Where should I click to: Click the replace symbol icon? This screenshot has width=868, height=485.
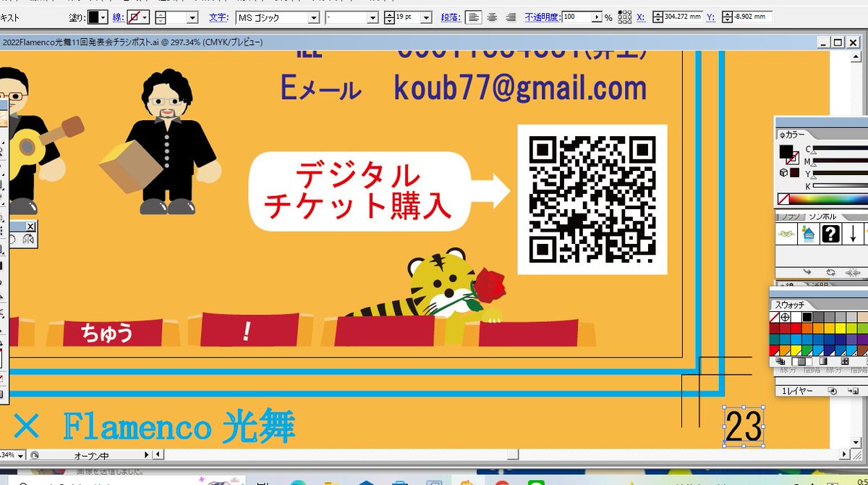[x=832, y=273]
